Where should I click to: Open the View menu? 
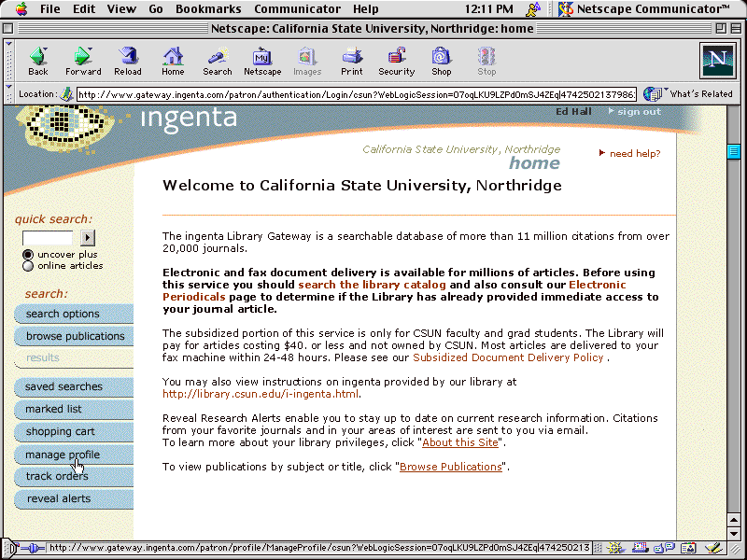pos(121,8)
